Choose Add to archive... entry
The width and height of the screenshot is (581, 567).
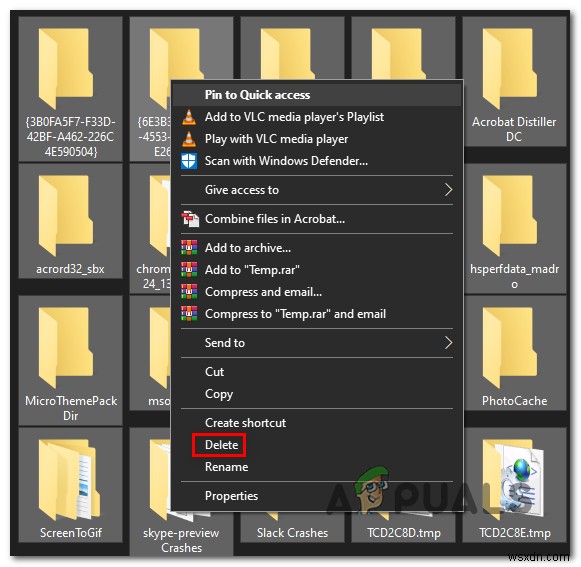(x=317, y=248)
